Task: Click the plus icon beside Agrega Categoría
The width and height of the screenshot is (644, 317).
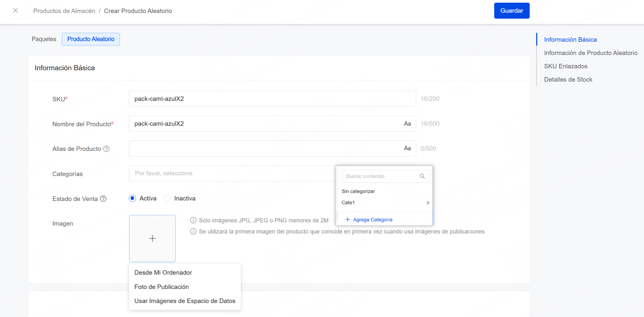Action: click(x=348, y=219)
